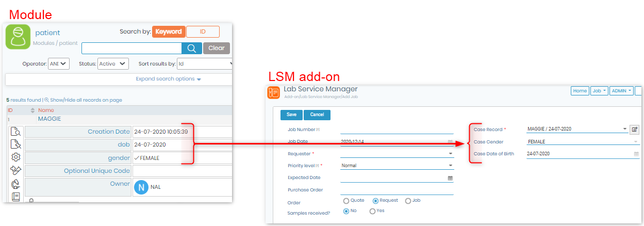Click the patient search text field
Viewport: 644px width, 226px height.
(x=131, y=48)
